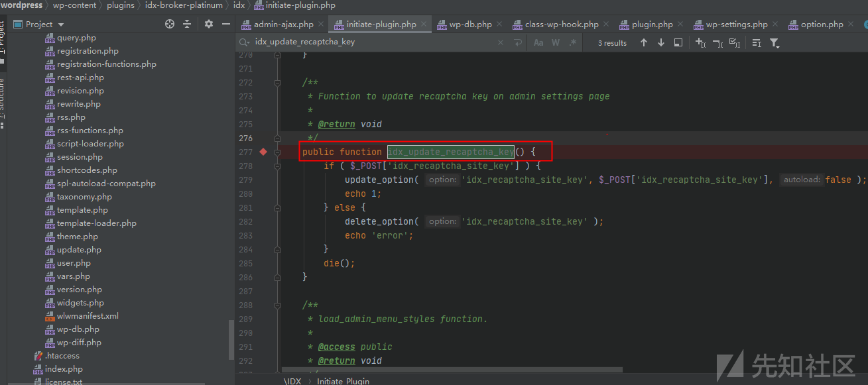Viewport: 868px width, 385px height.
Task: Open wp-content in the breadcrumb path
Action: click(74, 5)
